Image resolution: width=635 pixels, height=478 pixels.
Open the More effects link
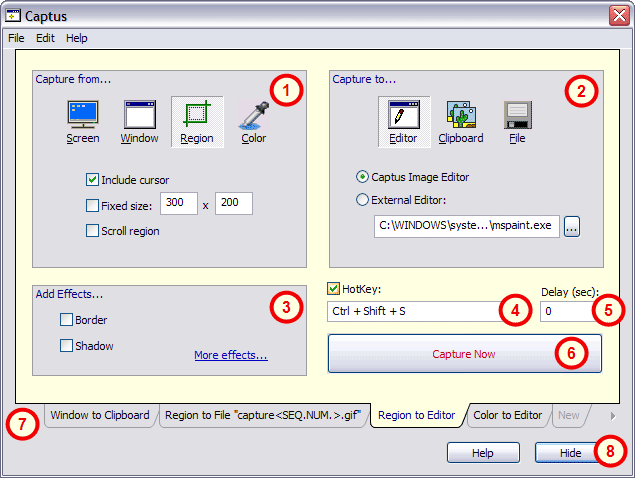(x=231, y=355)
